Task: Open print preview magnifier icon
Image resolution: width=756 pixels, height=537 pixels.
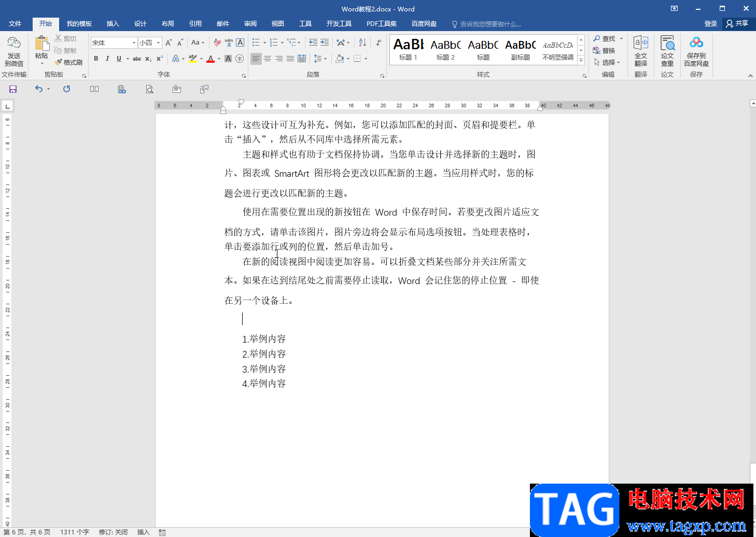Action: click(149, 89)
